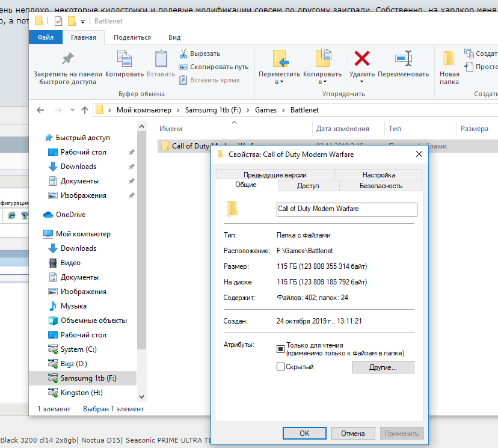Expand the Удалить dropdown arrow
Image resolution: width=498 pixels, height=448 pixels.
(361, 82)
